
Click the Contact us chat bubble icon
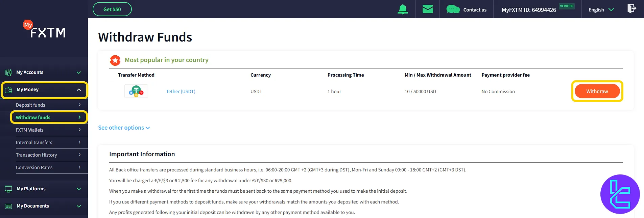[453, 9]
